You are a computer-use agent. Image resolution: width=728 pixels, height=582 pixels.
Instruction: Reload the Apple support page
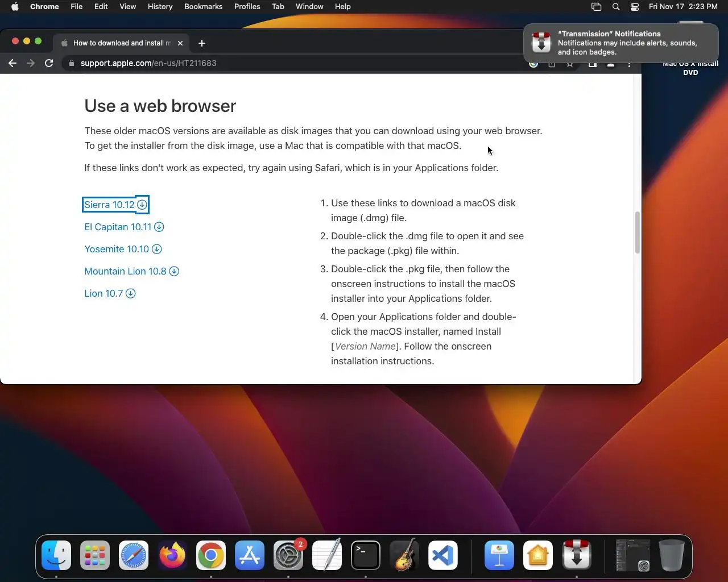(49, 63)
